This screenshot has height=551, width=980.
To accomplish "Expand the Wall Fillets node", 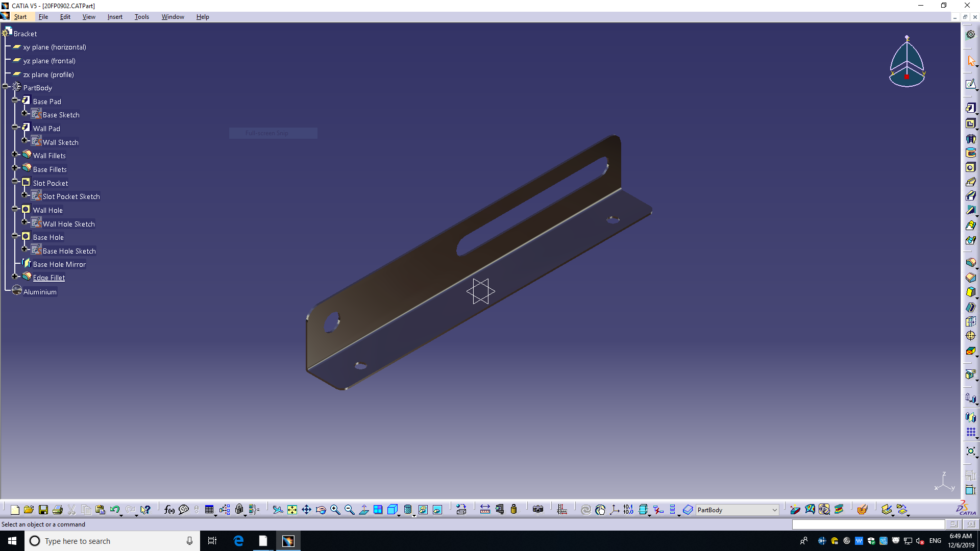I will pyautogui.click(x=15, y=154).
